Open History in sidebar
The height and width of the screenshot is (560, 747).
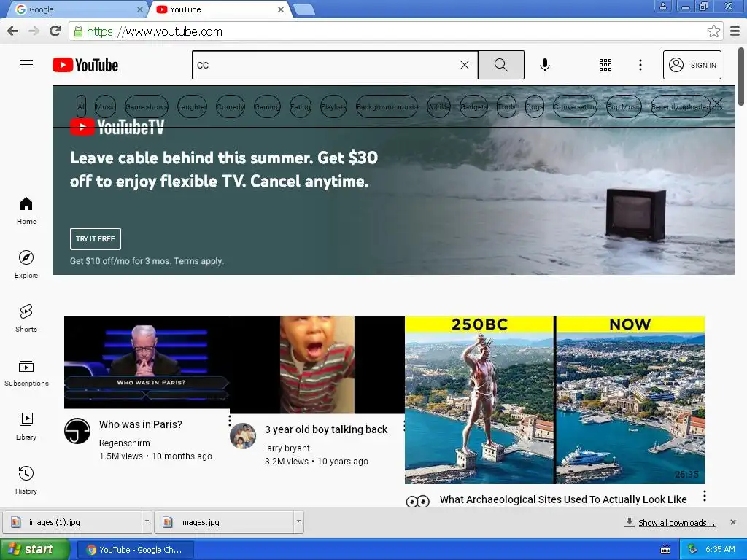click(x=26, y=481)
